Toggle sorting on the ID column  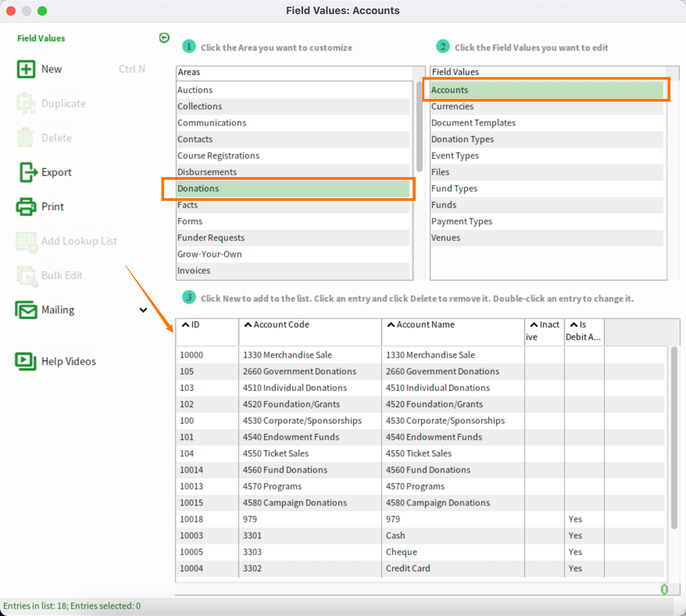pyautogui.click(x=185, y=324)
